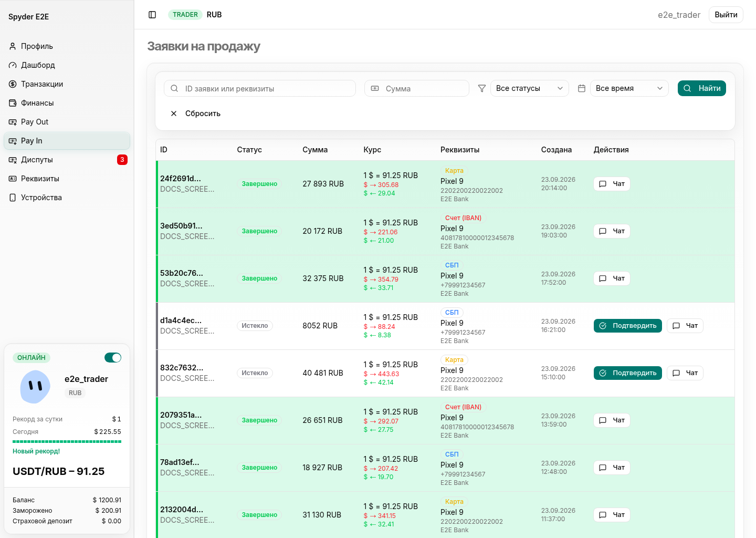Screen dimensions: 756x538
Task: Click order ID 2079351a...
Action: pos(181,415)
